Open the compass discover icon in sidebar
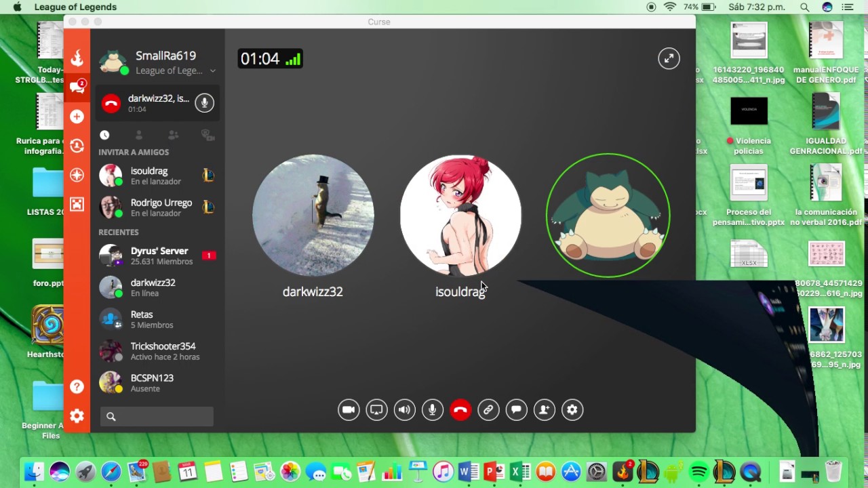The width and height of the screenshot is (868, 488). pyautogui.click(x=77, y=175)
